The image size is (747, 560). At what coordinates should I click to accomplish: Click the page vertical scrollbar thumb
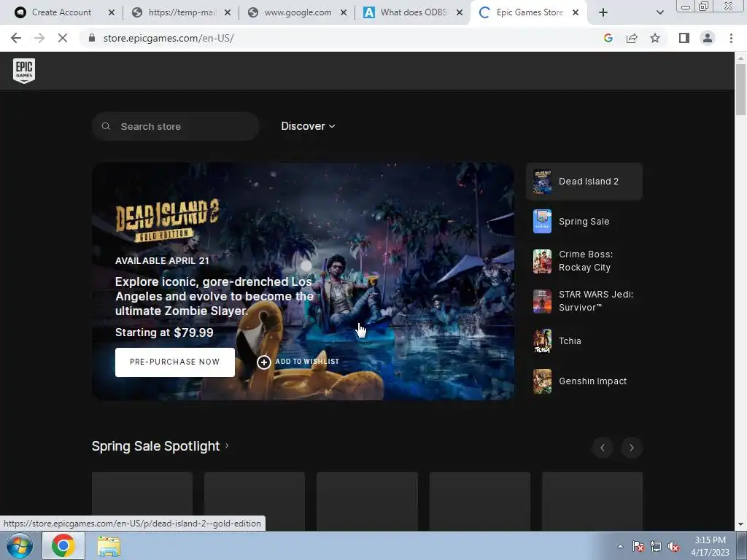pos(740,90)
